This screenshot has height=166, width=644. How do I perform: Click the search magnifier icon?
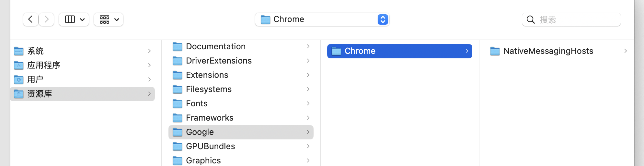pyautogui.click(x=531, y=20)
